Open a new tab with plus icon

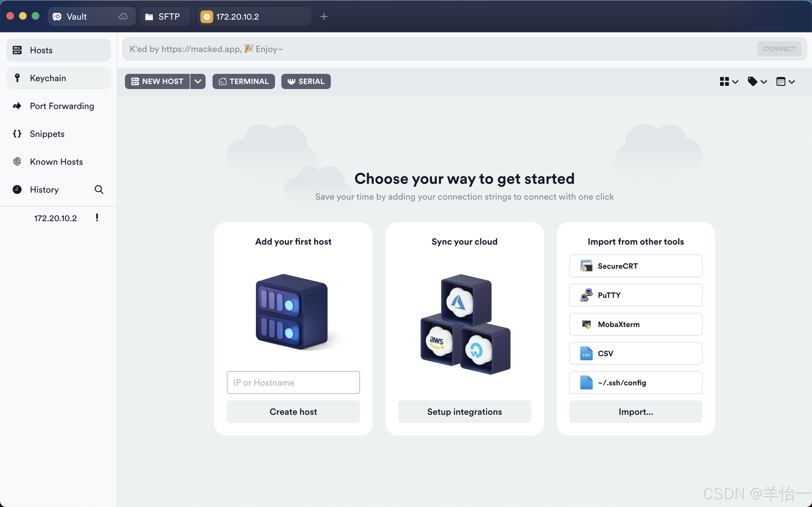click(x=324, y=16)
